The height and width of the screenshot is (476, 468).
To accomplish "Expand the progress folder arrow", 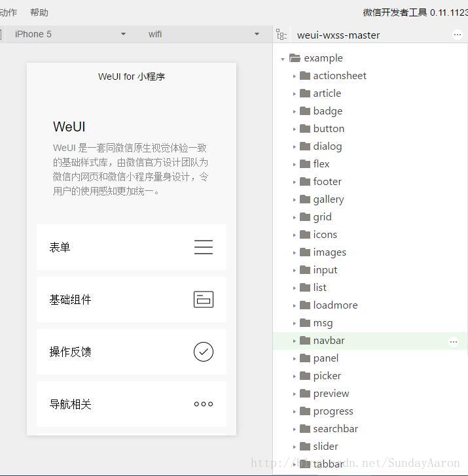I will 294,412.
